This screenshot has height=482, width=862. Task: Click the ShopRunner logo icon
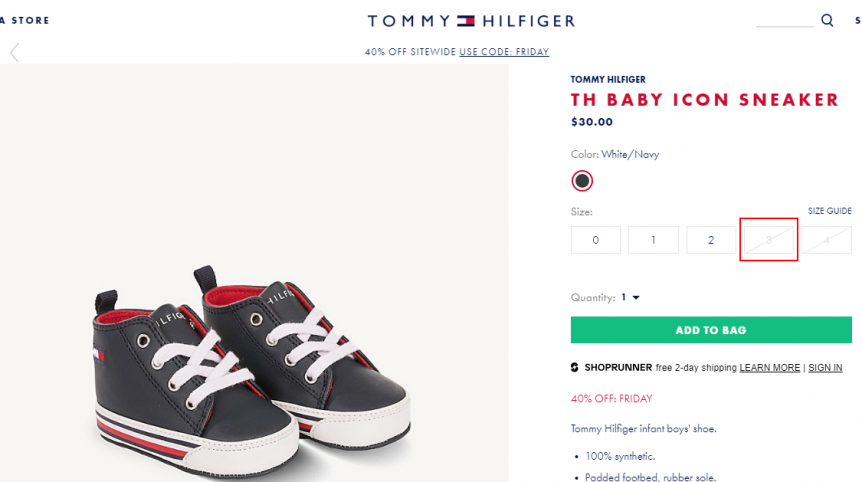point(574,367)
